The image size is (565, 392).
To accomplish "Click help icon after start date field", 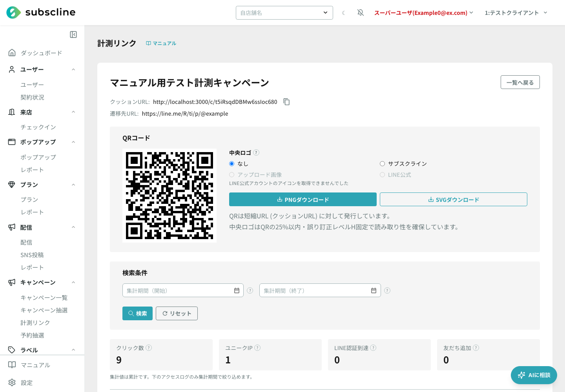I will [x=250, y=290].
